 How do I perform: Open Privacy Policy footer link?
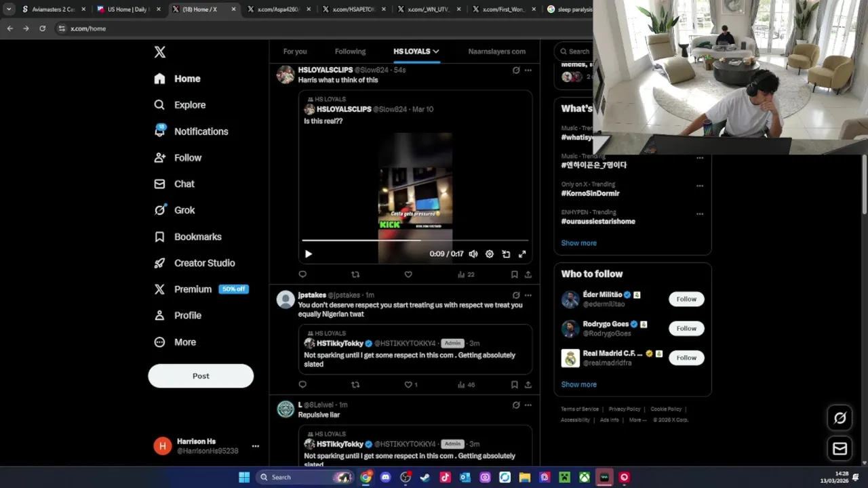pyautogui.click(x=625, y=409)
